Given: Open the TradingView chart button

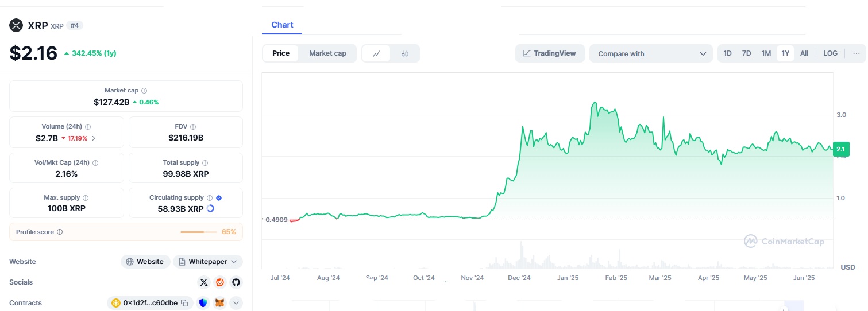Looking at the screenshot, I should coord(549,53).
